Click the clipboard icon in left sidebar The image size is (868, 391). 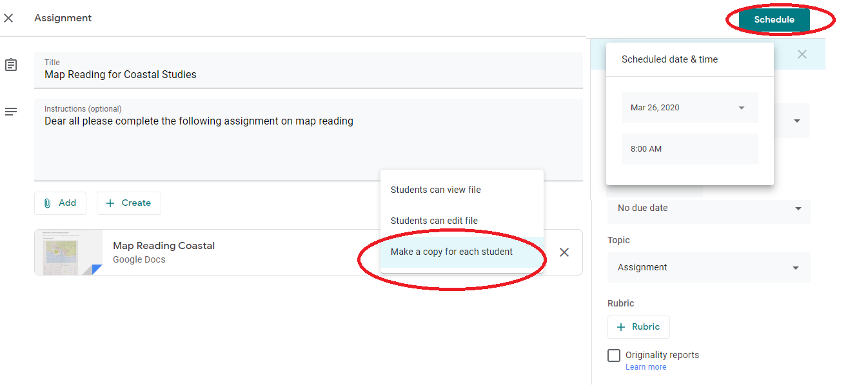point(10,65)
